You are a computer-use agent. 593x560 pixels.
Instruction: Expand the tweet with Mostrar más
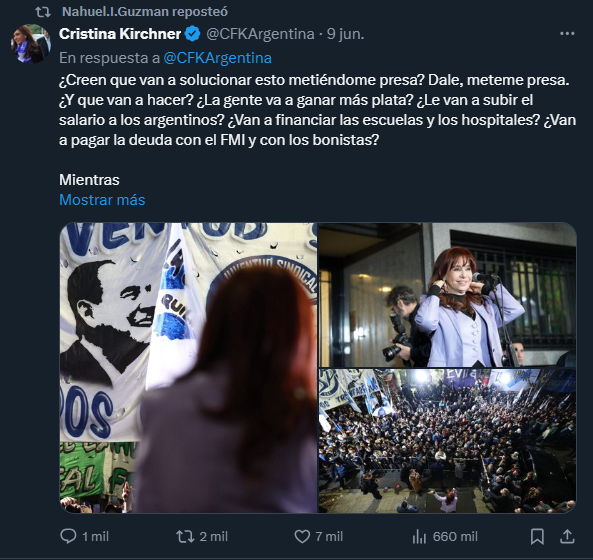[102, 200]
